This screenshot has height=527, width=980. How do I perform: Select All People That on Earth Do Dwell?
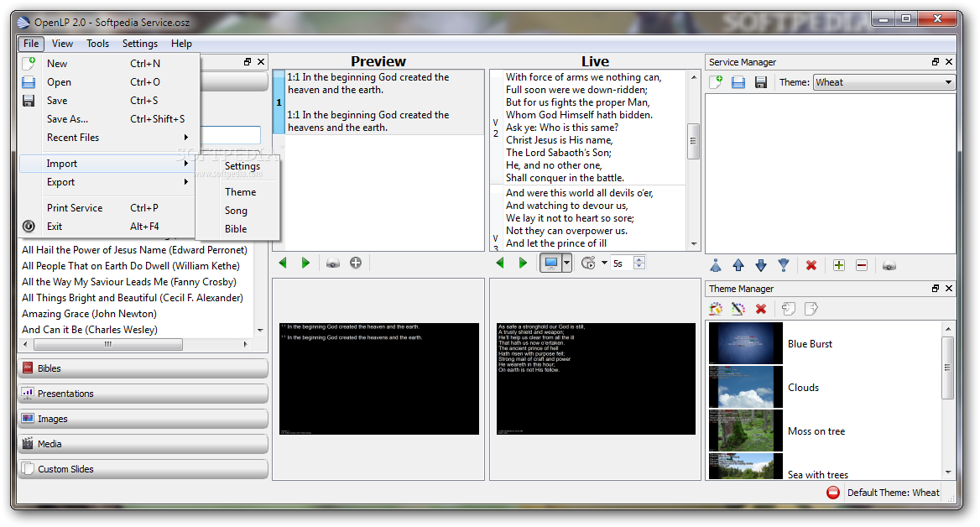[131, 266]
